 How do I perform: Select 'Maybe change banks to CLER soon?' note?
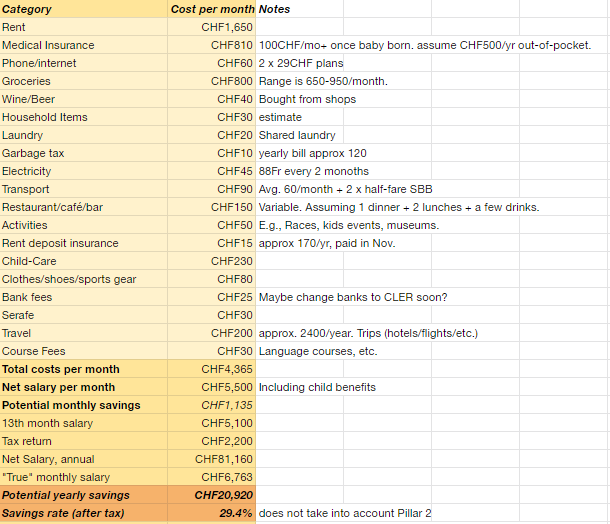point(353,297)
